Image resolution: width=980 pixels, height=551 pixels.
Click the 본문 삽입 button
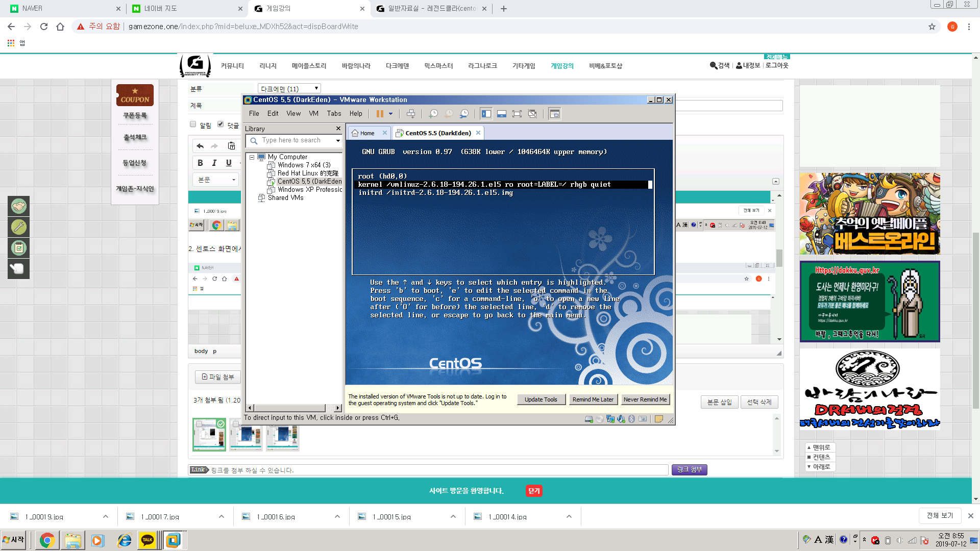pos(720,402)
